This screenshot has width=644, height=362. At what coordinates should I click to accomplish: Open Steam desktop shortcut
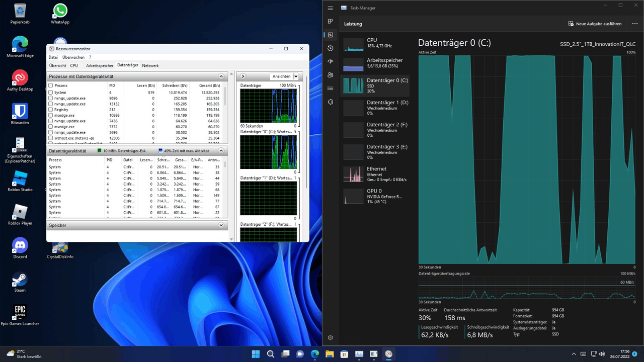point(20,282)
